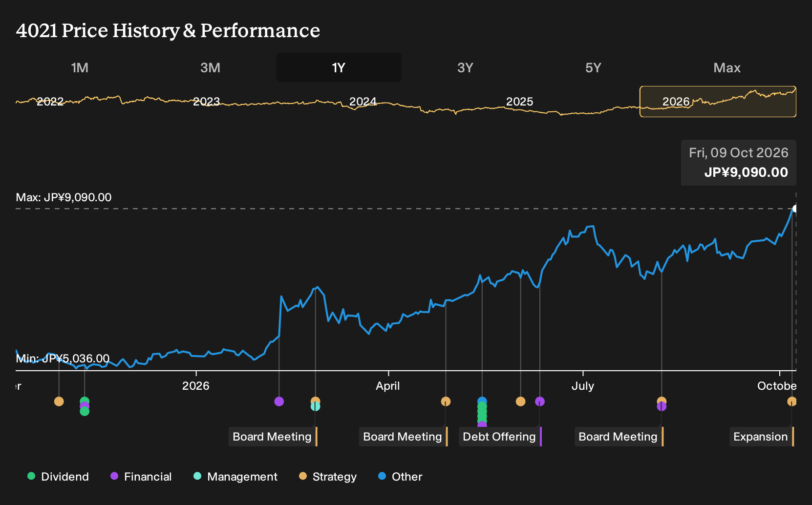812x505 pixels.
Task: Click the "July" x-axis label
Action: 583,386
